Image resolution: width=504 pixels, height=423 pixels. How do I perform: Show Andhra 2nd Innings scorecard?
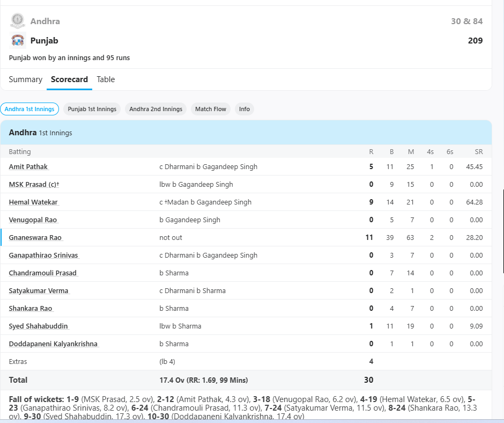point(155,109)
